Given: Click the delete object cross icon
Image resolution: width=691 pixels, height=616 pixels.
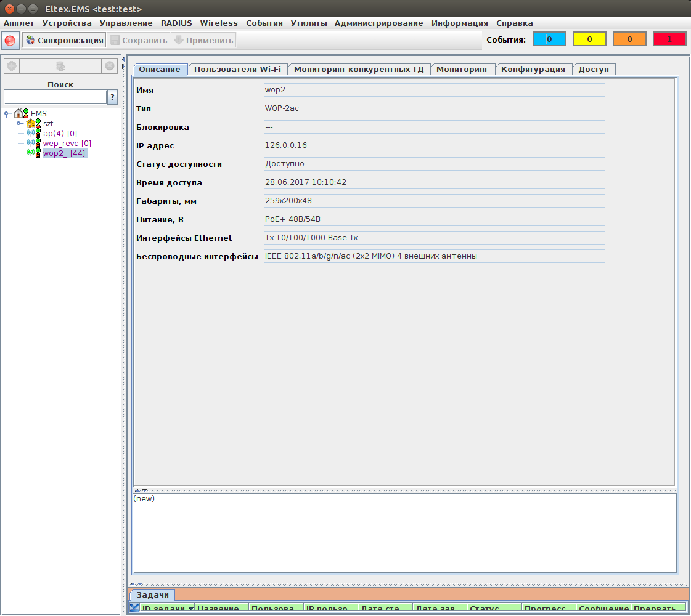Looking at the screenshot, I should pos(110,66).
